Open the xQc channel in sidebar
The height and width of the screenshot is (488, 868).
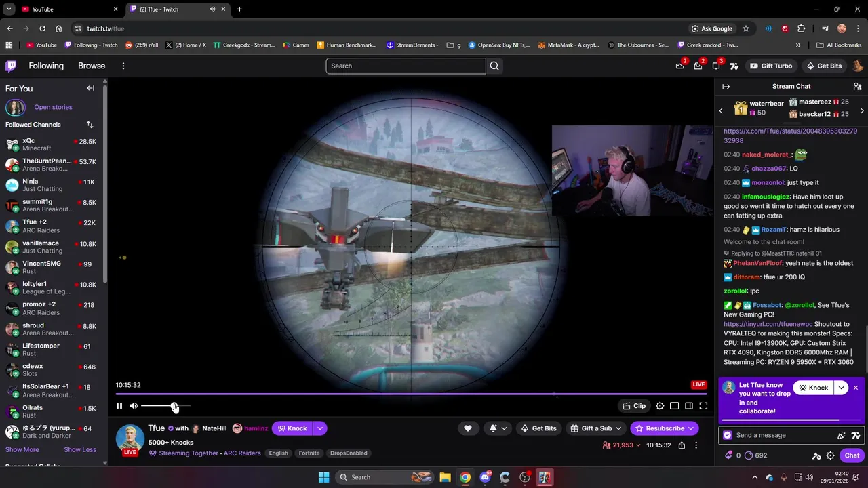(x=52, y=144)
